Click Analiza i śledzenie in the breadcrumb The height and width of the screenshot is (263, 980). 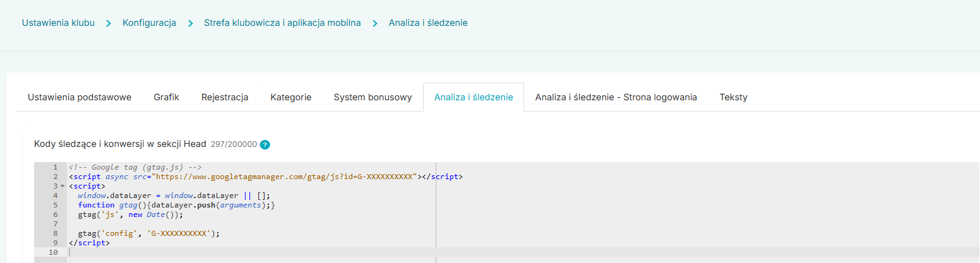(428, 23)
